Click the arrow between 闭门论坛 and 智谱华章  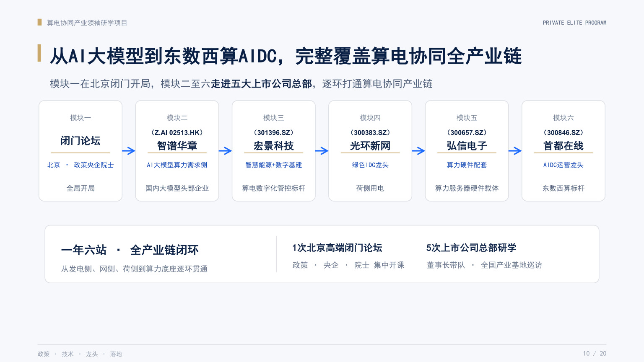pyautogui.click(x=129, y=151)
